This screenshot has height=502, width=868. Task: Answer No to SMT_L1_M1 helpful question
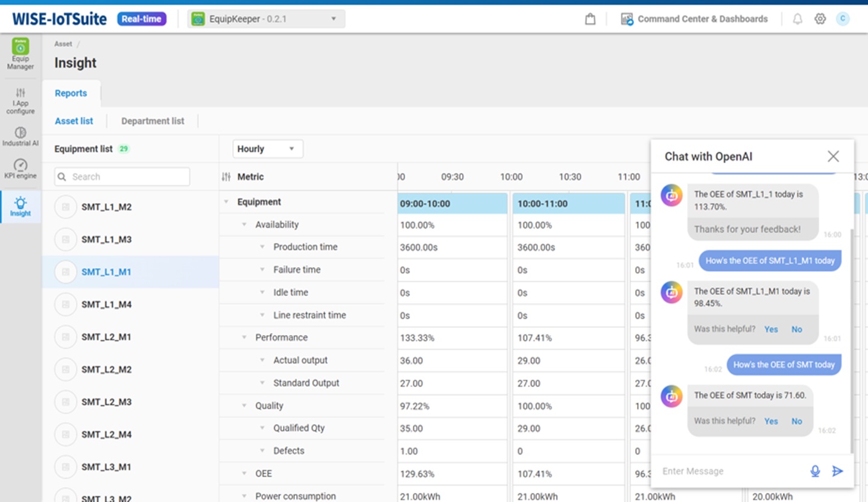pyautogui.click(x=797, y=330)
